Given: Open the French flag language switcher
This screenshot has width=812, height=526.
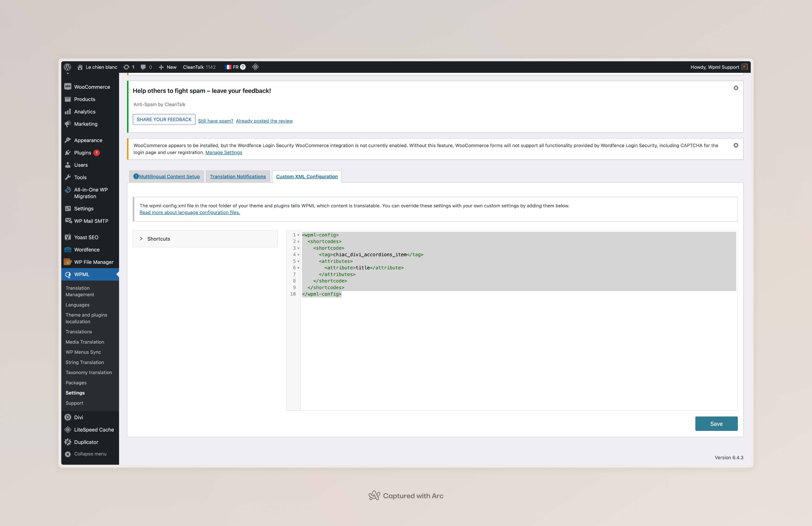Looking at the screenshot, I should pyautogui.click(x=228, y=67).
